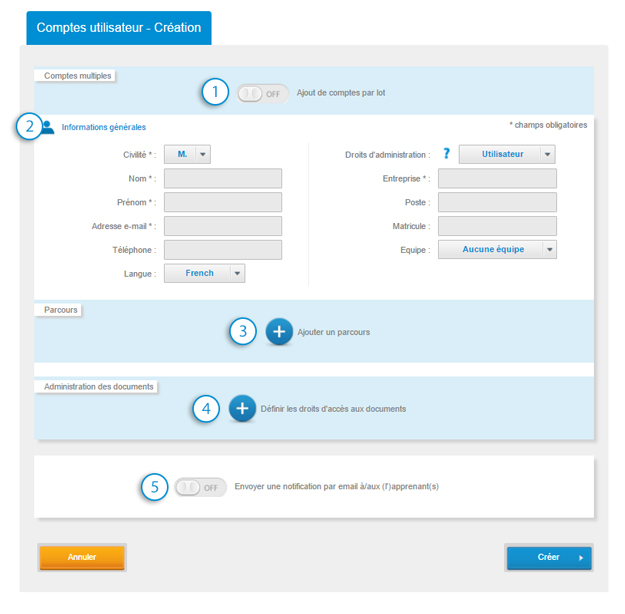Screen dimensions: 625x614
Task: Click into the Téléphone field
Action: tap(223, 250)
